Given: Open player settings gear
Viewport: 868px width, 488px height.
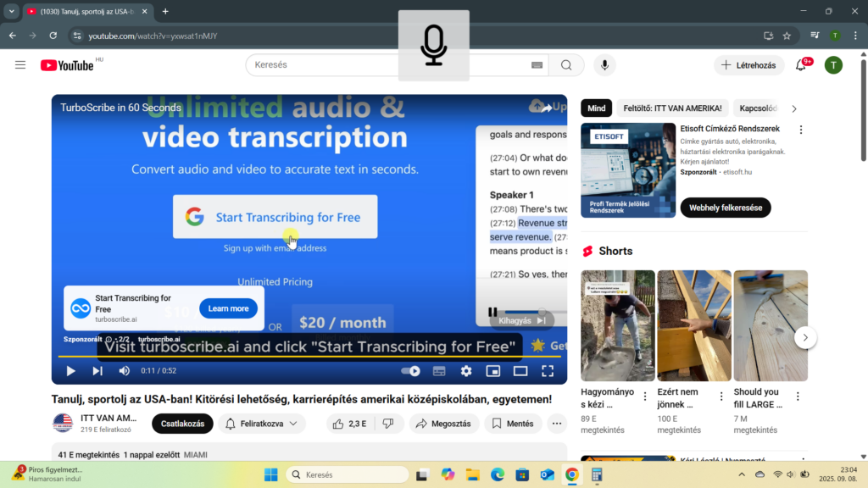Looking at the screenshot, I should click(466, 371).
